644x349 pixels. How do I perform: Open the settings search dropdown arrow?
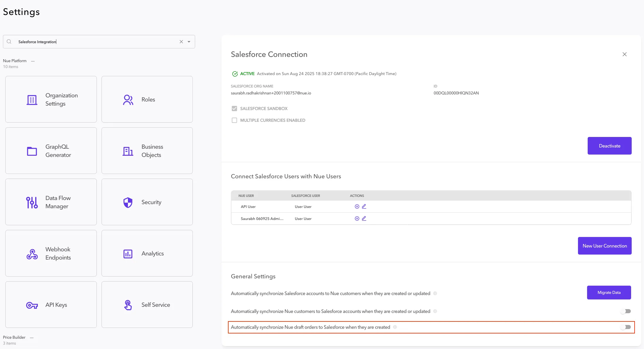pos(189,42)
